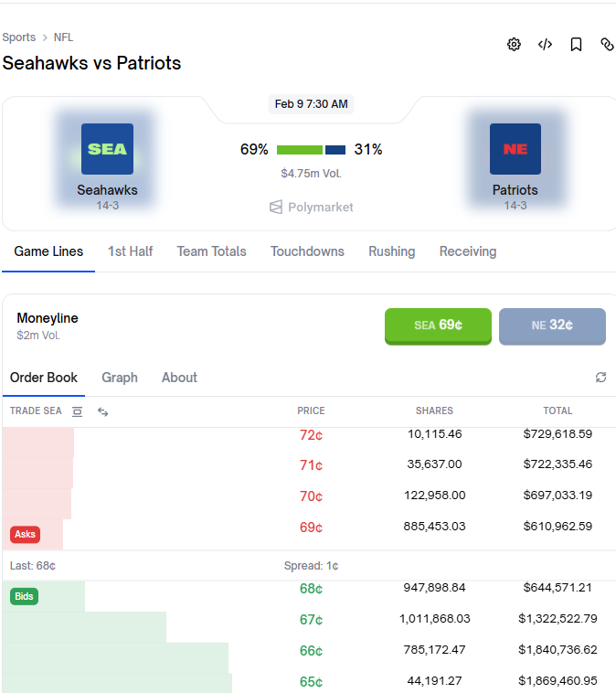Copy the market link icon
The image size is (616, 693).
607,45
